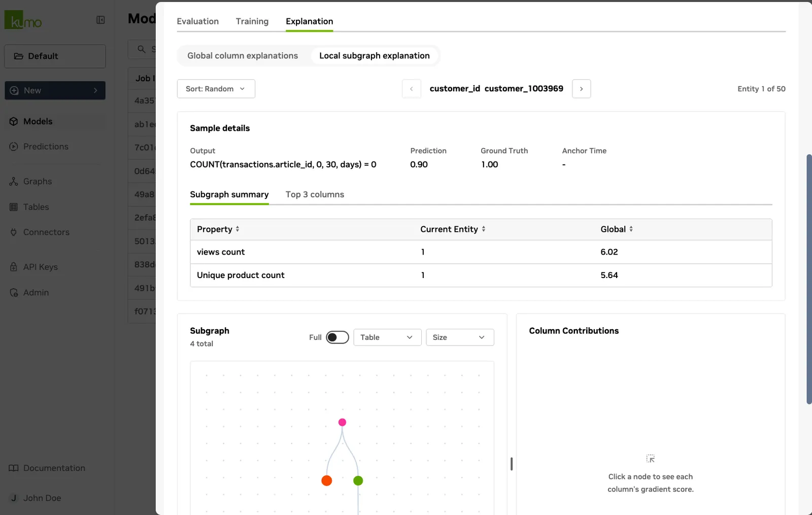Image resolution: width=812 pixels, height=515 pixels.
Task: Select Local subgraph explanation view
Action: [x=375, y=56]
